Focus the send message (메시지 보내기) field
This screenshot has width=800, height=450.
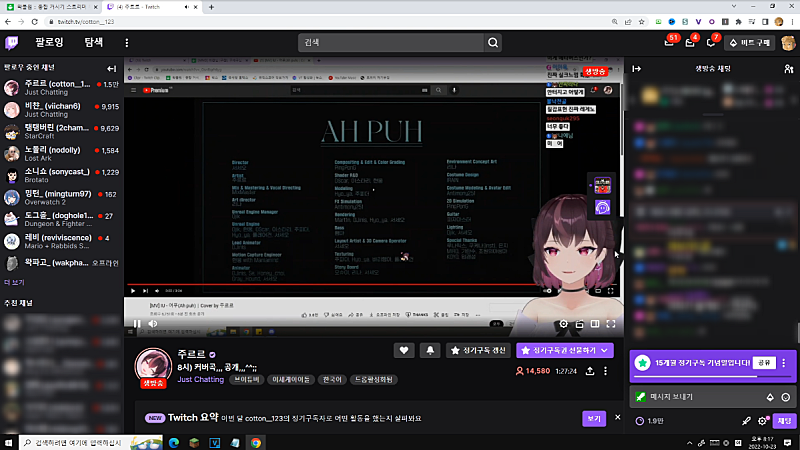coord(713,397)
